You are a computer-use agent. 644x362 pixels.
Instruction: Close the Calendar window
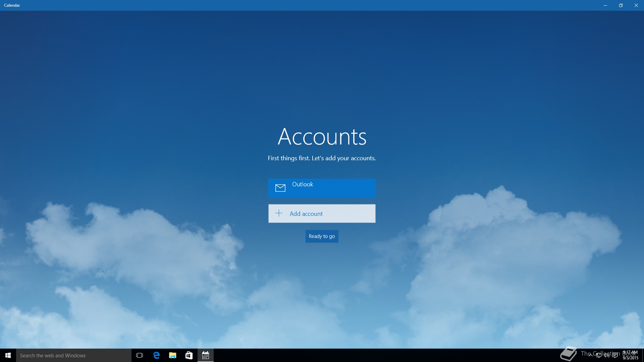point(636,5)
